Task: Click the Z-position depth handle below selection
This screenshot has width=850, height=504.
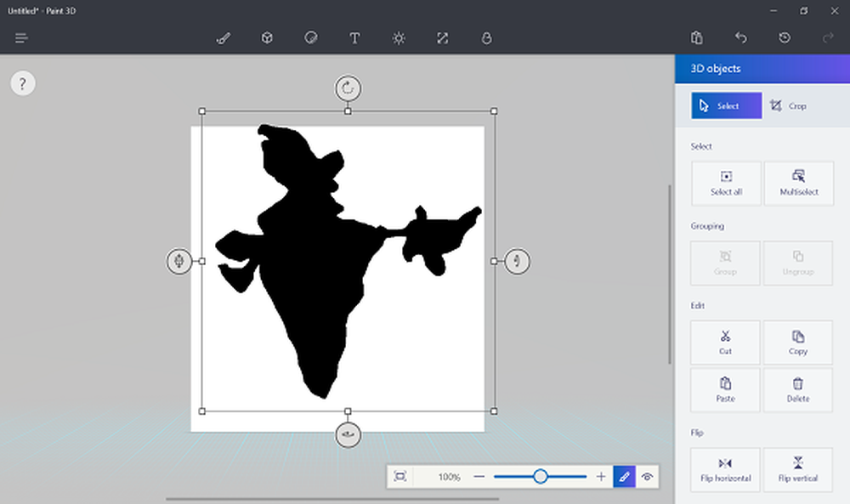Action: (x=348, y=434)
